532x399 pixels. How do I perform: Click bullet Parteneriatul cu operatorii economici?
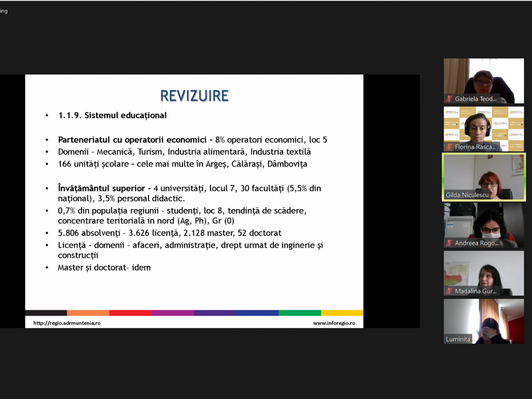point(193,140)
